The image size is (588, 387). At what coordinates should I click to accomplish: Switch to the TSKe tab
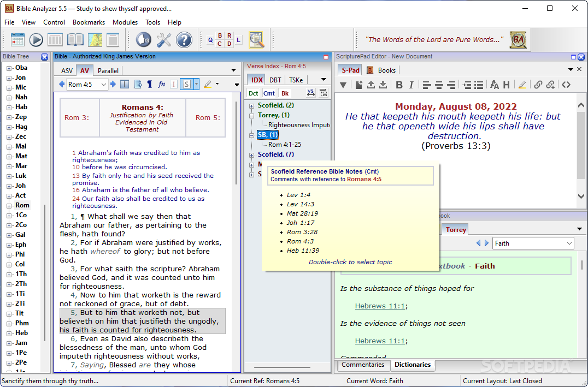click(296, 80)
